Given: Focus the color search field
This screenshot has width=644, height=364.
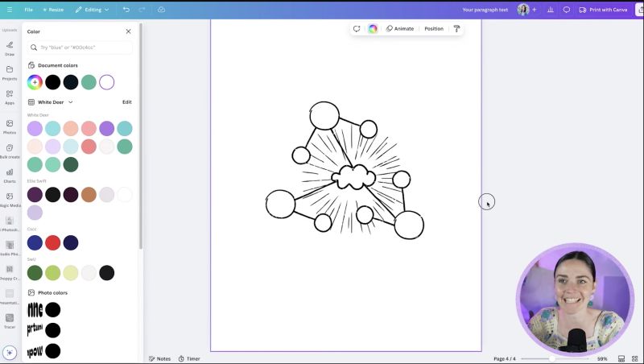Looking at the screenshot, I should click(80, 48).
